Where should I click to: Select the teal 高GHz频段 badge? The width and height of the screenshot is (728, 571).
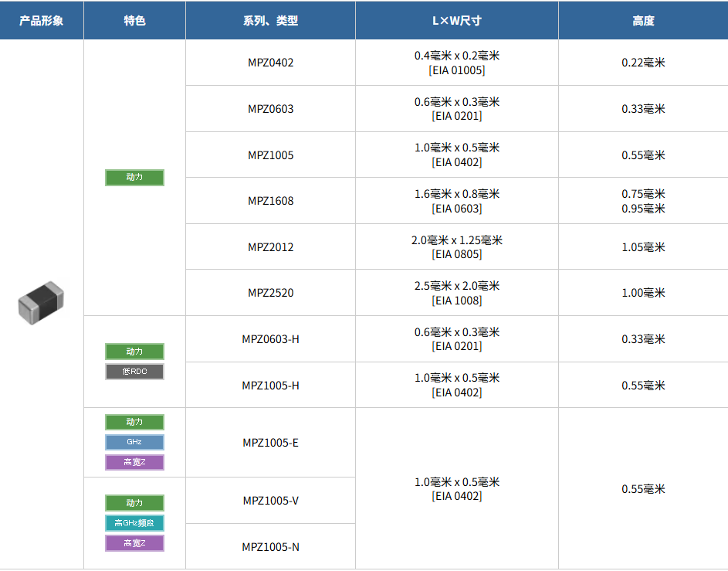point(134,523)
